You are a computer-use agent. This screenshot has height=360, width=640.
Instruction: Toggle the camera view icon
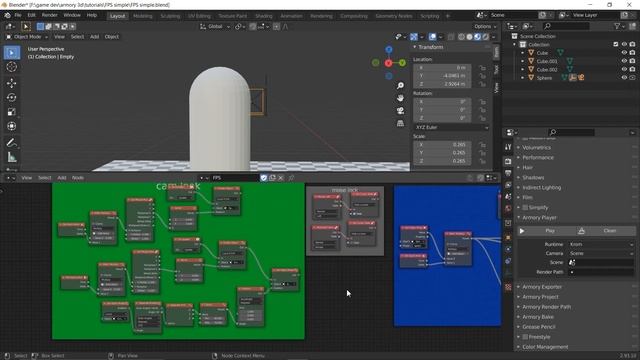tap(400, 111)
